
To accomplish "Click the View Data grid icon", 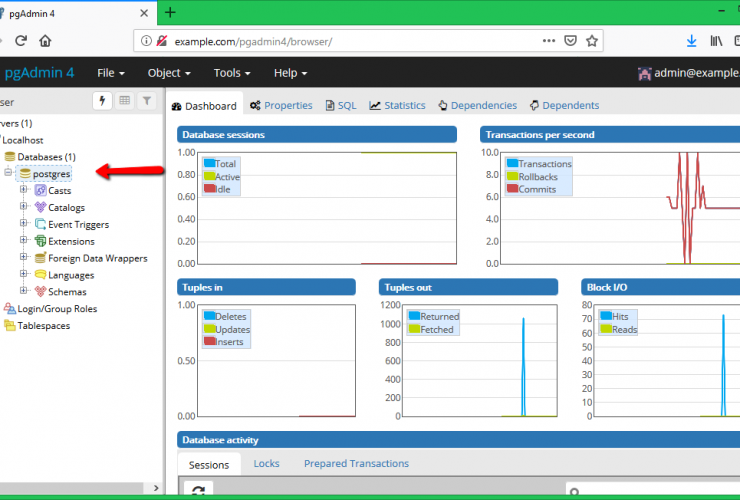I will pos(125,101).
